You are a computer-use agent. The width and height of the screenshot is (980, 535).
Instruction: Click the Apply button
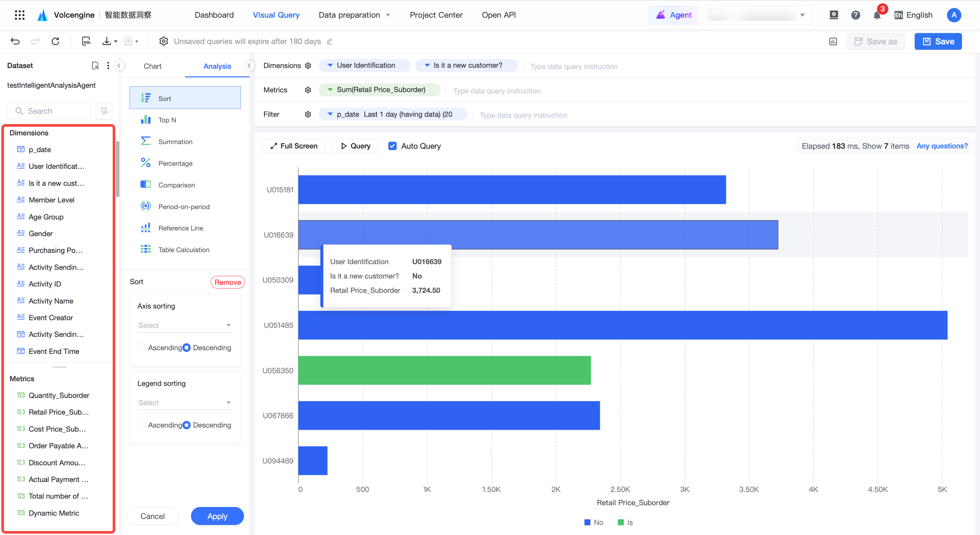tap(217, 516)
